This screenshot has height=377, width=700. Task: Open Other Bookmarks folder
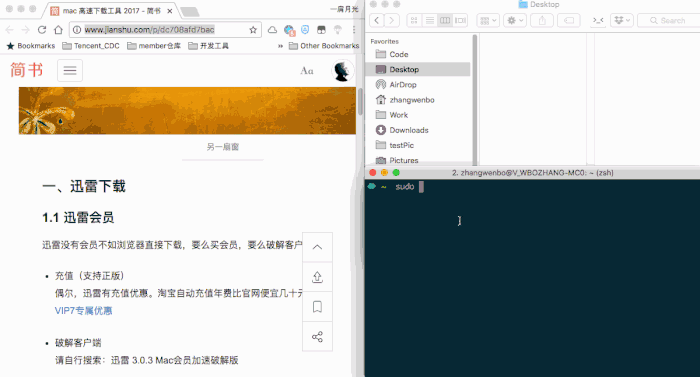pos(324,46)
